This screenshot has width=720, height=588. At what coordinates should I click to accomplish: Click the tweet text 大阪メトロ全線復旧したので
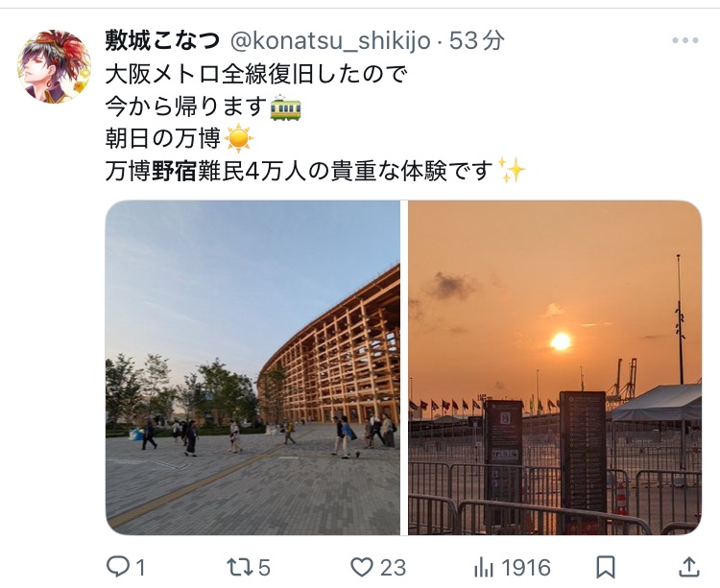256,74
